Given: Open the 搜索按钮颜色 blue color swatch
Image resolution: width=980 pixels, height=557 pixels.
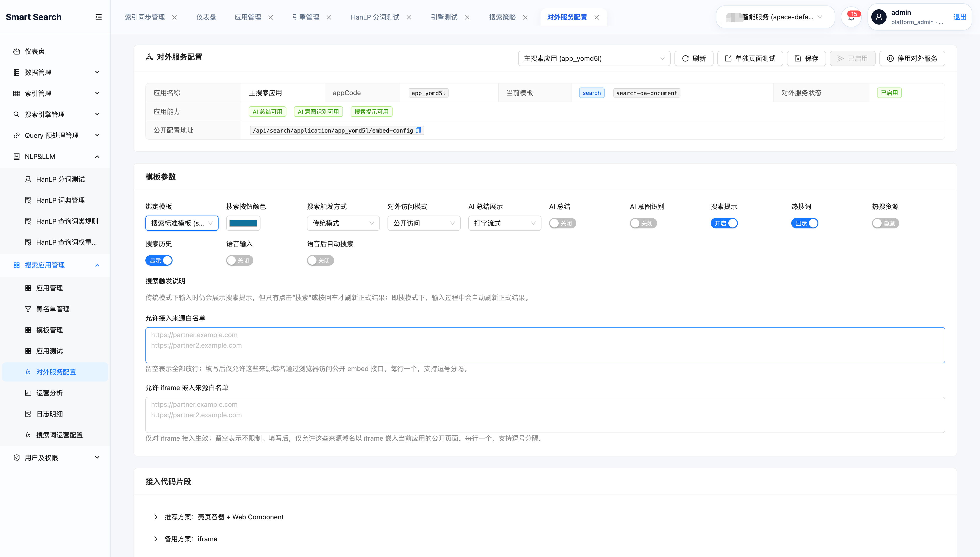Looking at the screenshot, I should click(243, 223).
